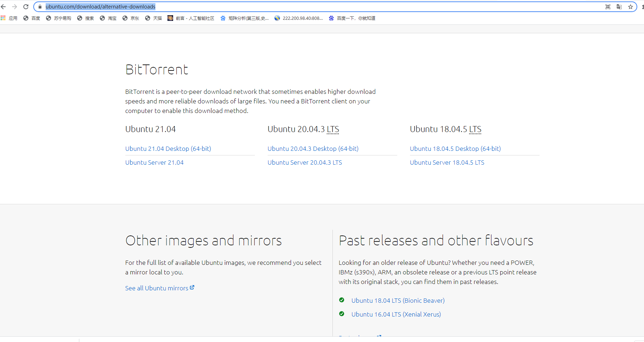The height and width of the screenshot is (342, 644).
Task: Open the translate page icon
Action: pos(619,7)
